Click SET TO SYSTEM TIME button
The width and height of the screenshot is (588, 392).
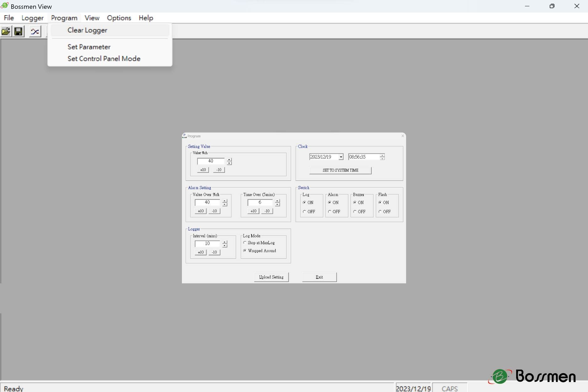click(x=340, y=170)
